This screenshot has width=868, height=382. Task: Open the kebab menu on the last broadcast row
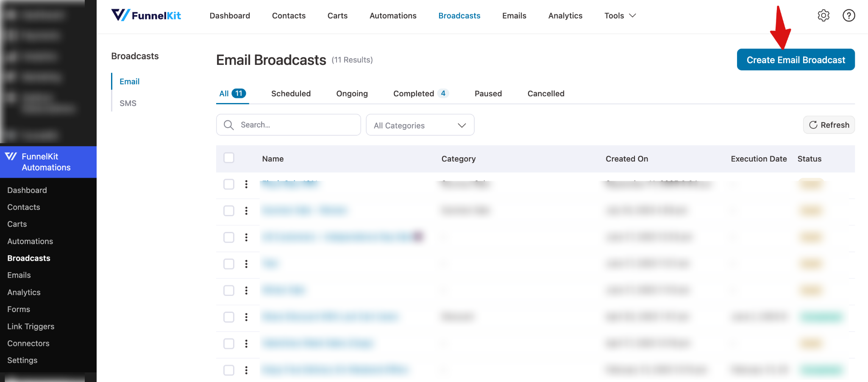(x=246, y=370)
